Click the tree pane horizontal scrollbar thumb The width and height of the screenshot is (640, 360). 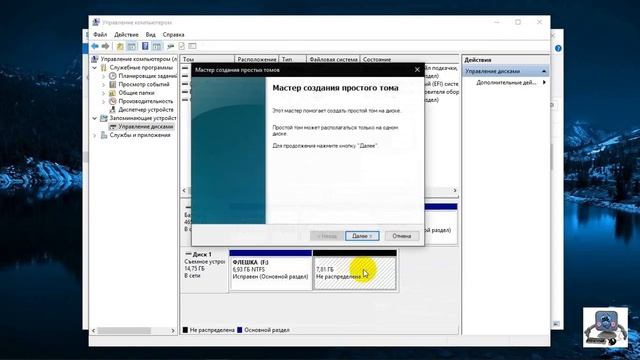coord(124,331)
